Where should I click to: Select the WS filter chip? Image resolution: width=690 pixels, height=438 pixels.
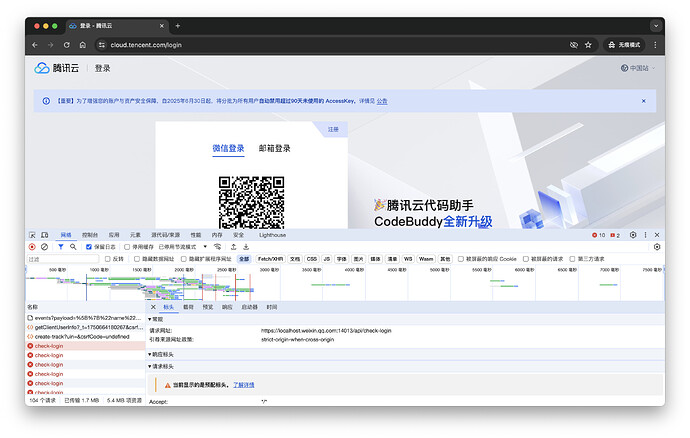408,259
